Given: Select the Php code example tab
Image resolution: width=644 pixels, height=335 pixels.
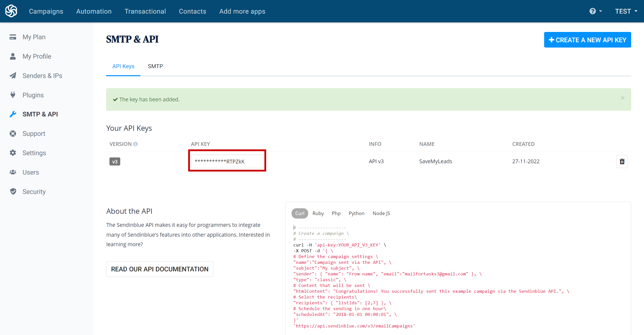Looking at the screenshot, I should click(336, 213).
